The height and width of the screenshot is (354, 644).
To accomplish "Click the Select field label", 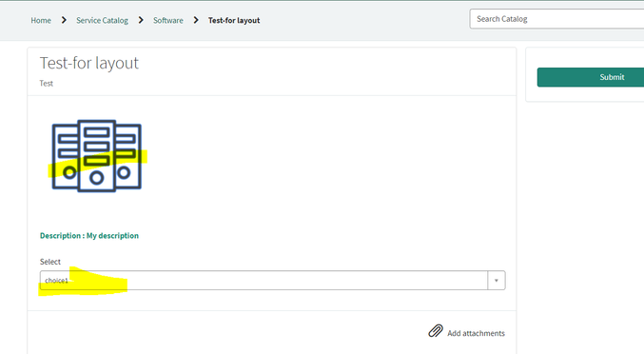I will (50, 262).
